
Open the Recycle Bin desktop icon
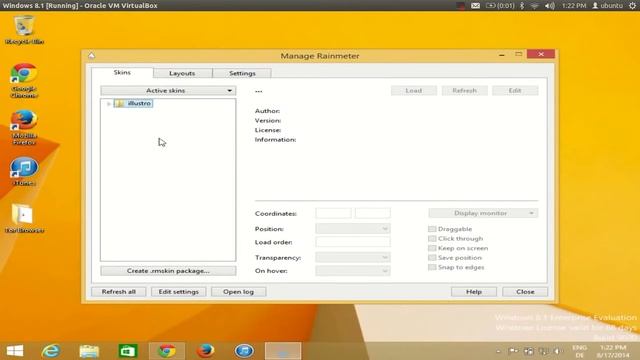pos(24,29)
